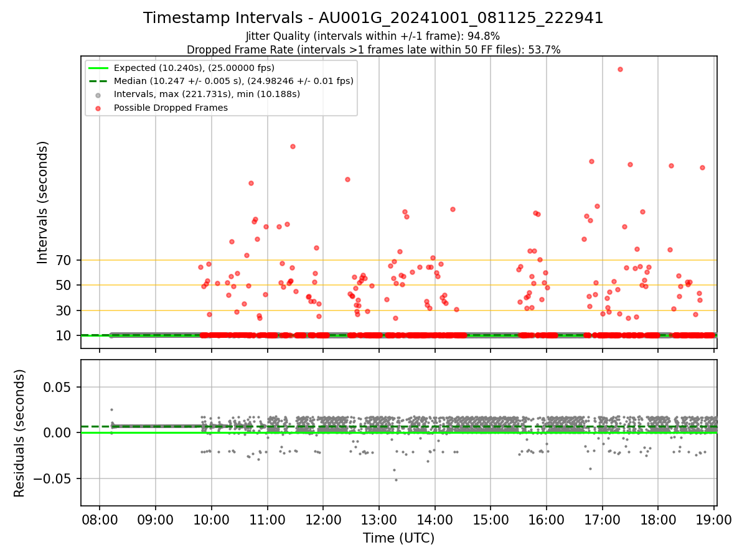The image size is (747, 560).
Task: Click the 13:00 time tick label
Action: [379, 518]
